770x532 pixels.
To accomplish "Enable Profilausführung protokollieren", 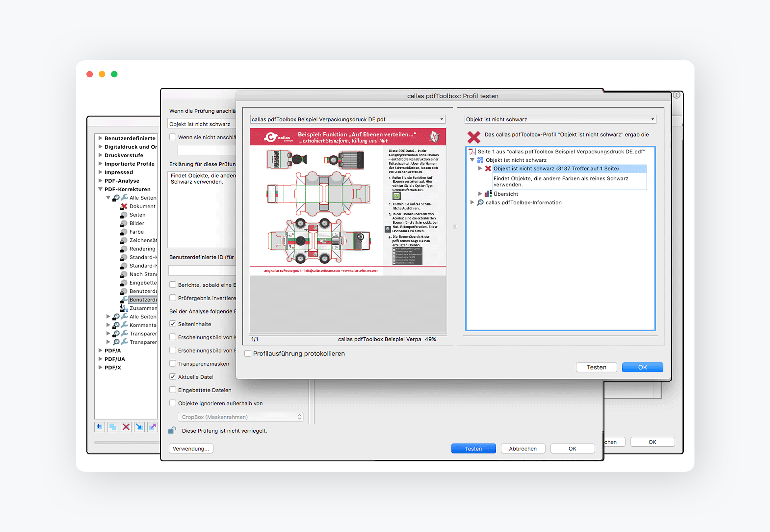I will (247, 353).
